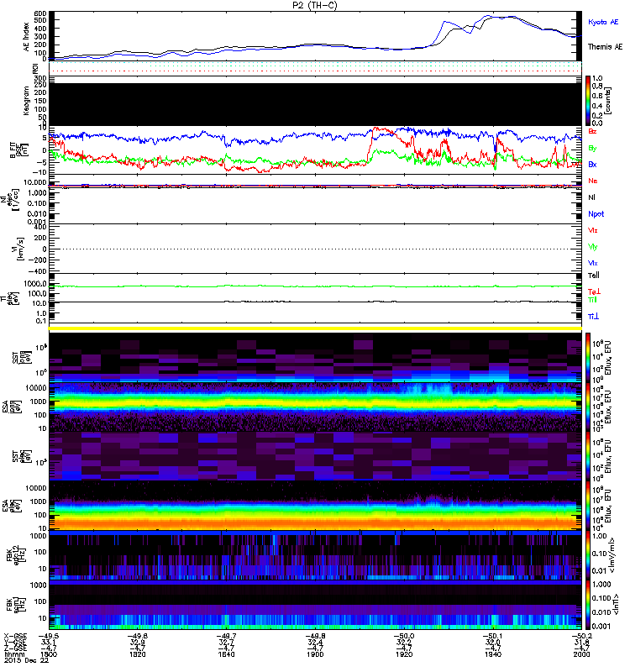Click the X-GSE value -50.0
This screenshot has height=672, width=630.
pos(404,636)
